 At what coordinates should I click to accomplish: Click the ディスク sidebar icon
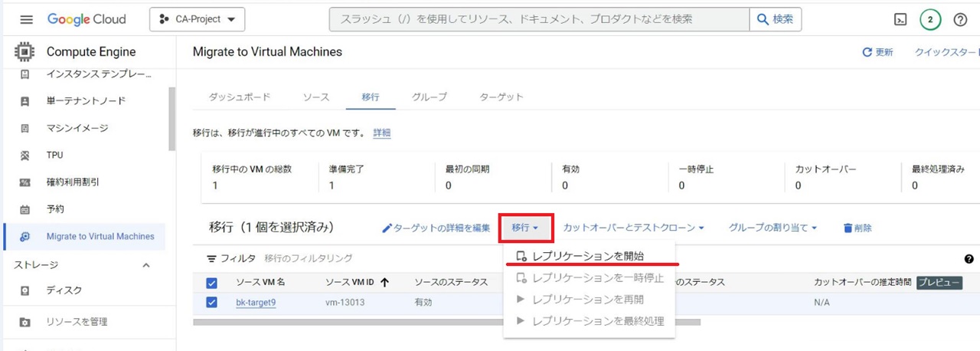coord(24,291)
